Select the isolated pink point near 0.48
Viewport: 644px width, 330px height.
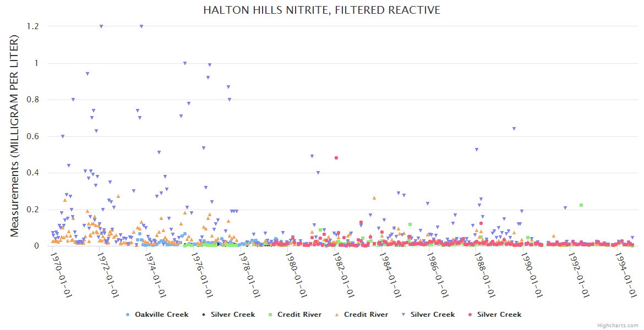coord(336,158)
